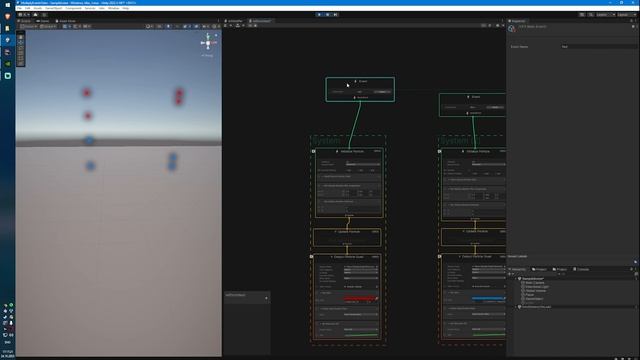Start Play mode with the Play button
This screenshot has width=640, height=360.
[x=319, y=15]
